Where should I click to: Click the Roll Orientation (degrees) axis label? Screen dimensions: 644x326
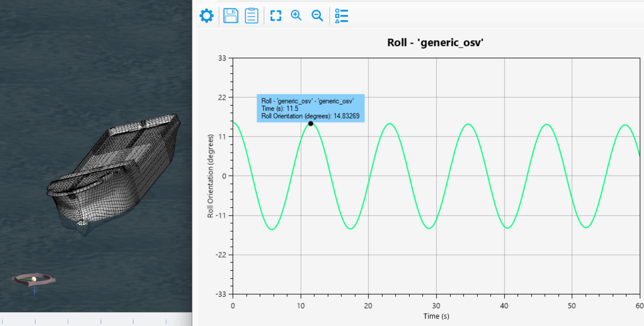tap(210, 176)
